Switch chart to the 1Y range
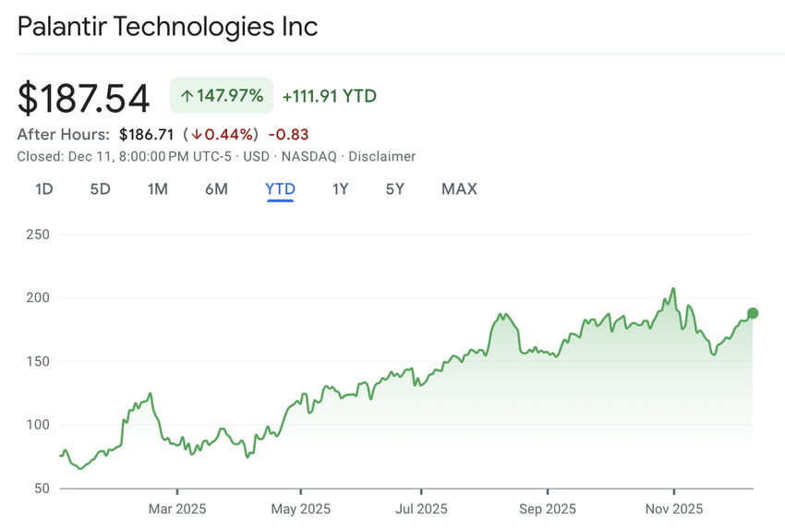This screenshot has height=532, width=785. (x=340, y=189)
